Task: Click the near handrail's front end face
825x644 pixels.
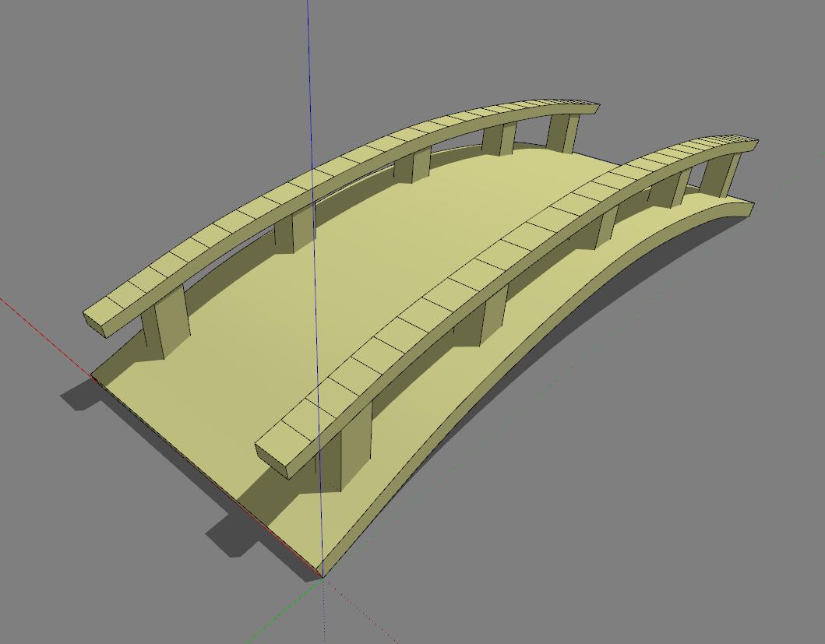Action: click(272, 459)
